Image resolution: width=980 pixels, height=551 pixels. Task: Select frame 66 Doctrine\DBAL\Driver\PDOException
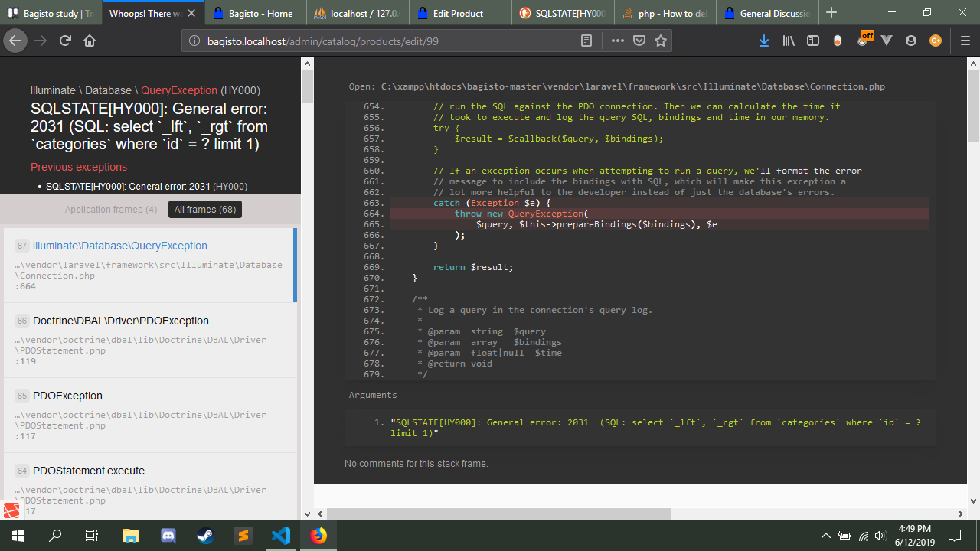(x=150, y=340)
